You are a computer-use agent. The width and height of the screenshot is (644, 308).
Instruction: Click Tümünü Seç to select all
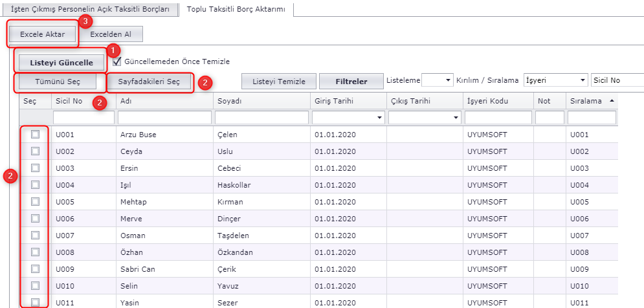tap(56, 82)
